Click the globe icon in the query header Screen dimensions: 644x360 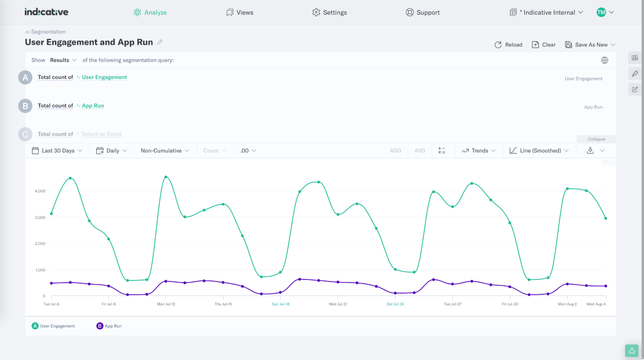pos(605,60)
